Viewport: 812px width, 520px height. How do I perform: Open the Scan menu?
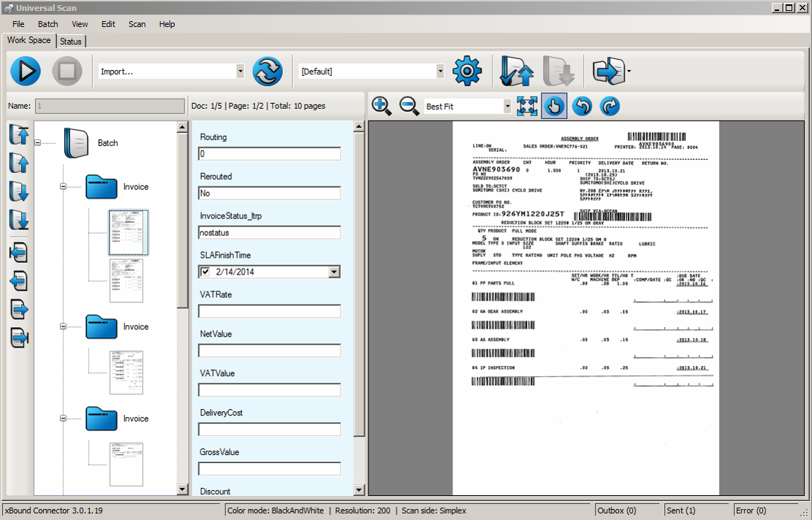[137, 24]
